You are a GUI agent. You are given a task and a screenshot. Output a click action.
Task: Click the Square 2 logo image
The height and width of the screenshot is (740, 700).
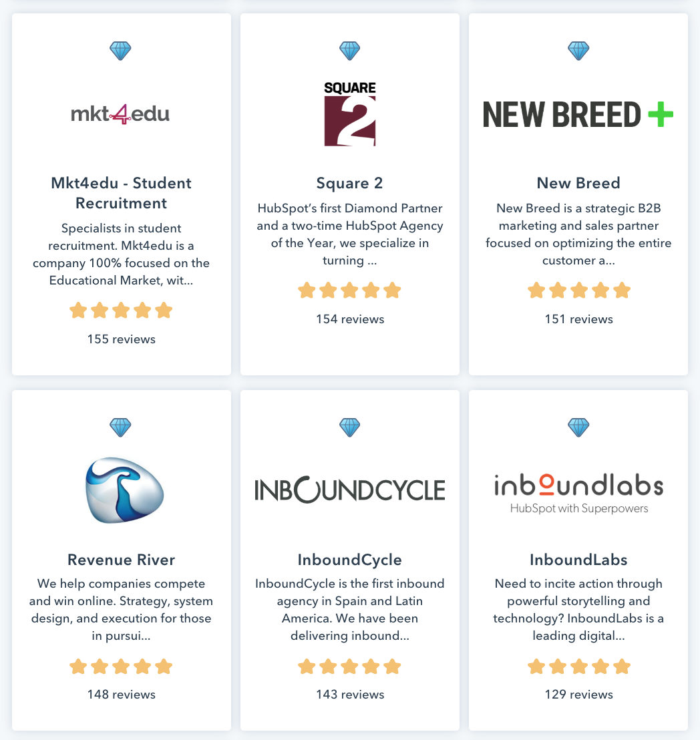[x=350, y=114]
